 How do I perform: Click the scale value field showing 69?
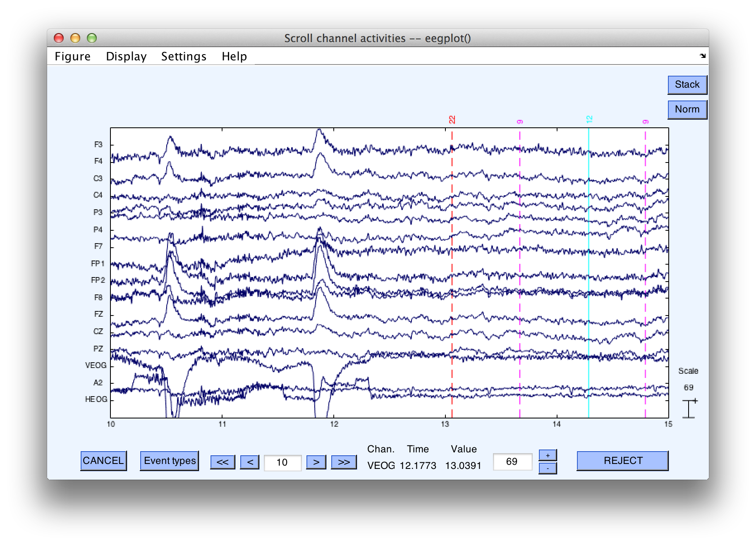pyautogui.click(x=512, y=461)
